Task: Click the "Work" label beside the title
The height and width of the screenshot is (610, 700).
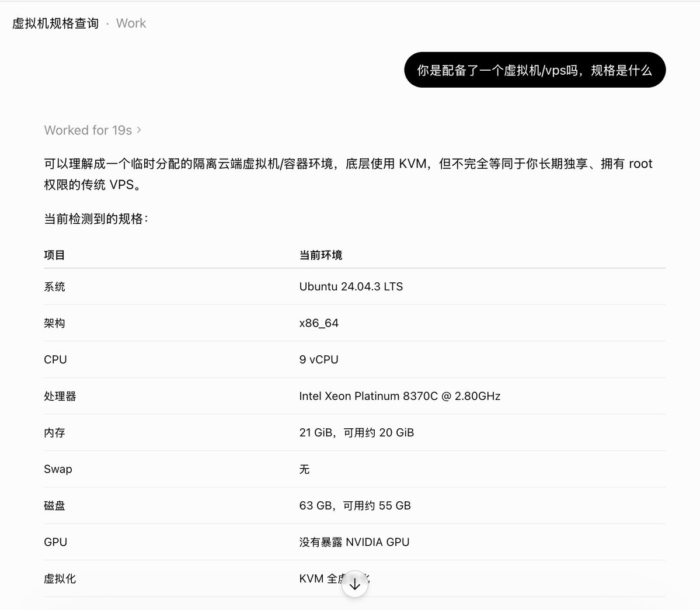Action: tap(131, 23)
